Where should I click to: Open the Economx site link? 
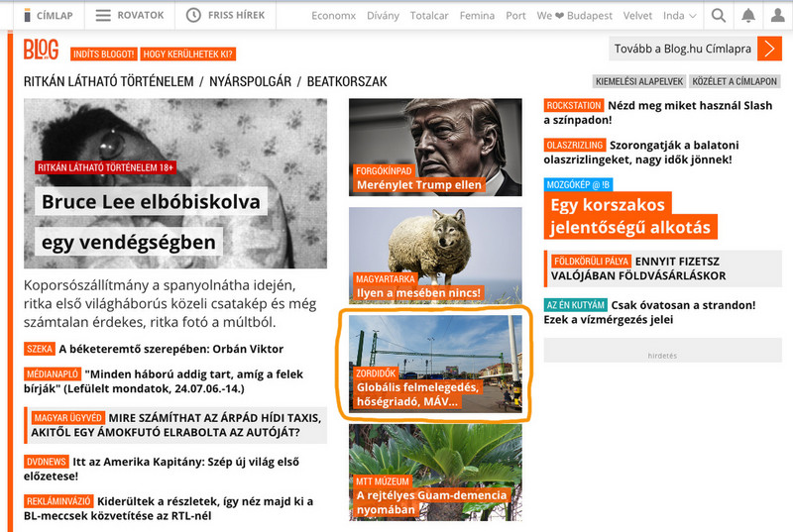(x=333, y=16)
